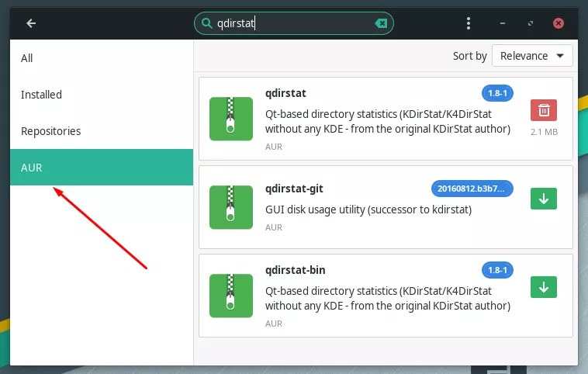Click the AUR label under qdirstat-bin
Image resolution: width=588 pixels, height=374 pixels.
click(x=274, y=324)
